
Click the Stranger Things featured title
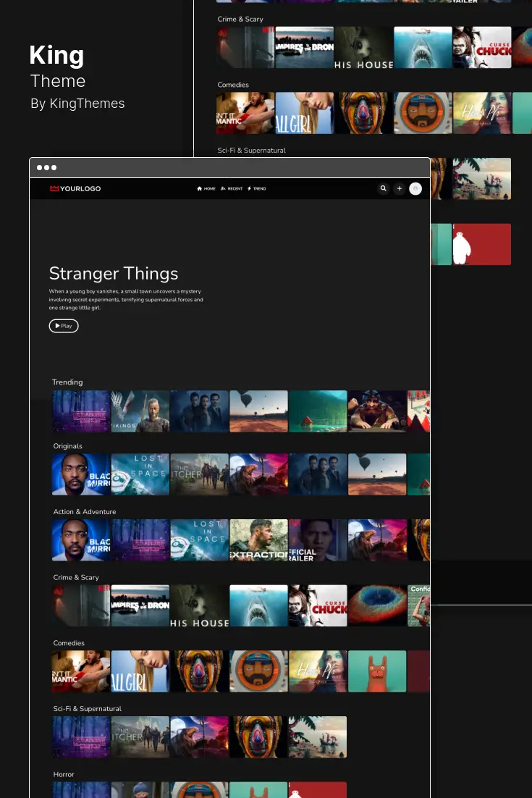click(114, 274)
